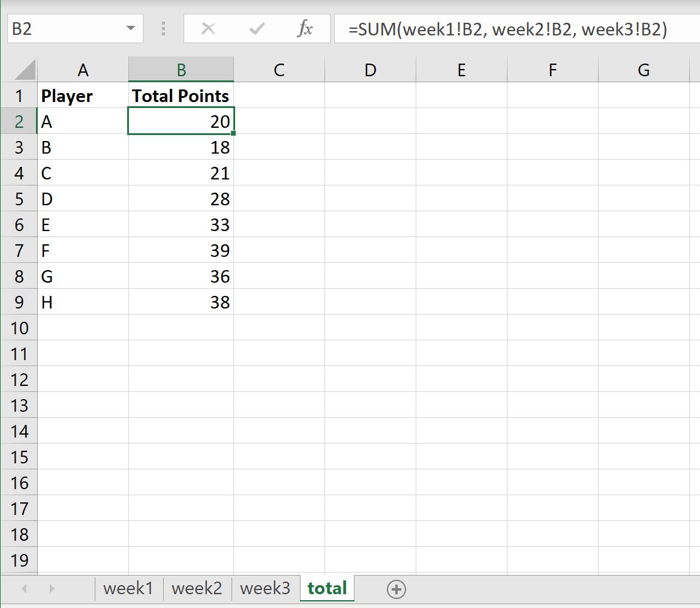700x608 pixels.
Task: Open the week3 sheet tab
Action: (x=265, y=588)
